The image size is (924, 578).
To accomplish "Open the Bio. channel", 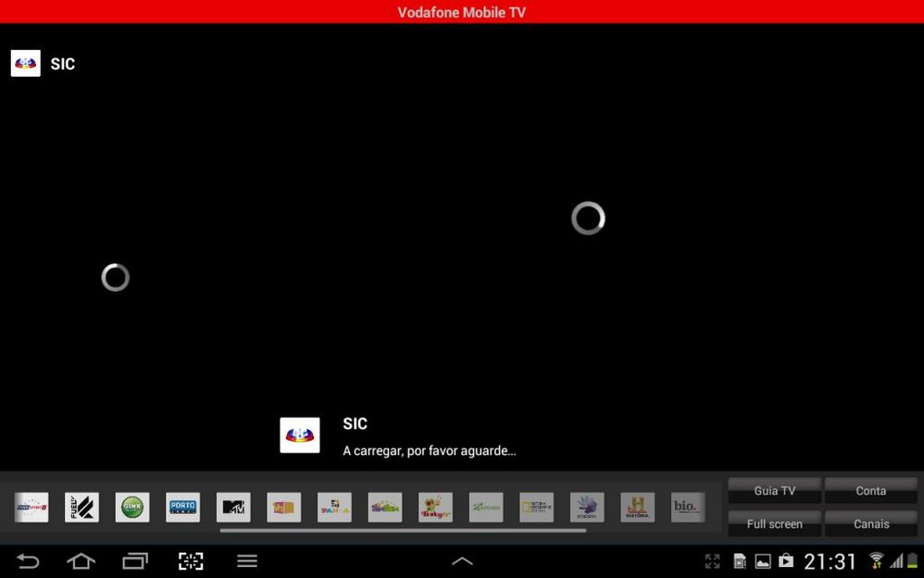I will [686, 507].
